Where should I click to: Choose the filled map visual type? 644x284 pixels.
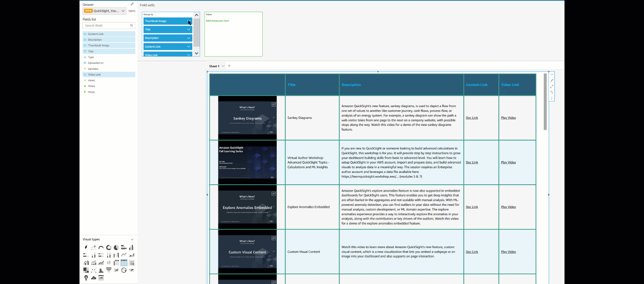coord(131,270)
